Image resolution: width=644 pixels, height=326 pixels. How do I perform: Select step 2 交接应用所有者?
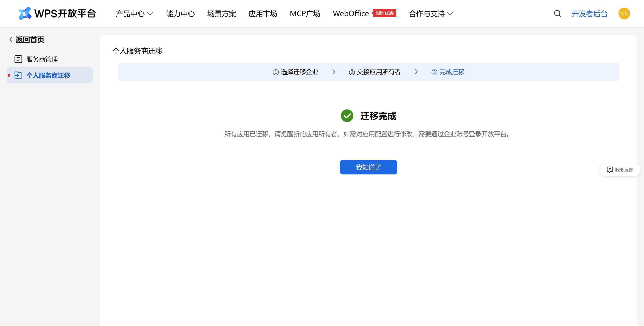click(x=375, y=72)
